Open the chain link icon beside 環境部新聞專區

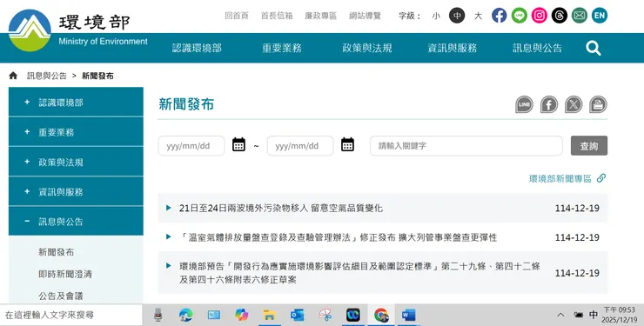(601, 178)
